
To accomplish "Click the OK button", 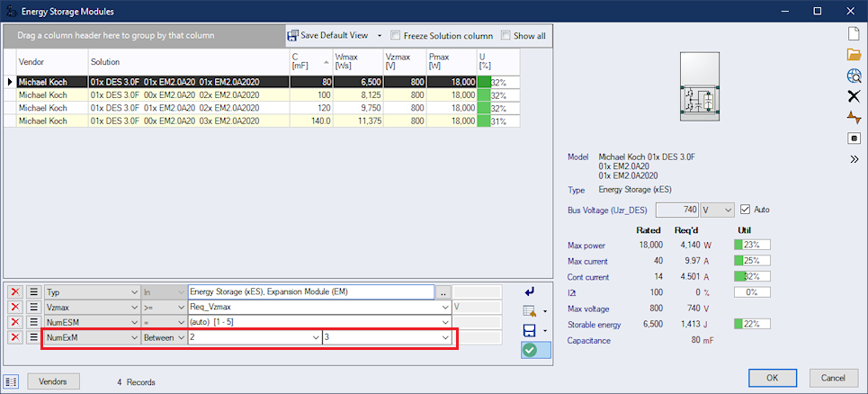I will pos(773,378).
